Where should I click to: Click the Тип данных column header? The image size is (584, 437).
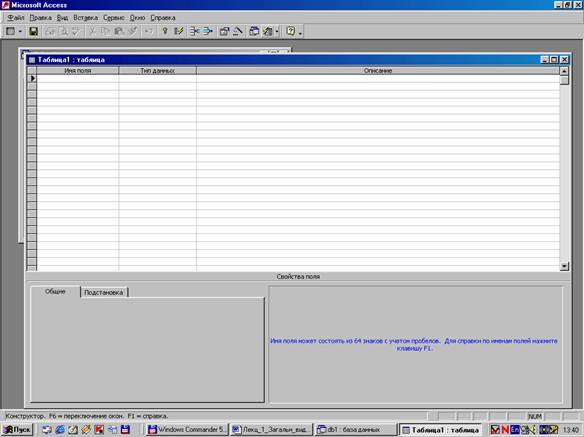coord(157,70)
